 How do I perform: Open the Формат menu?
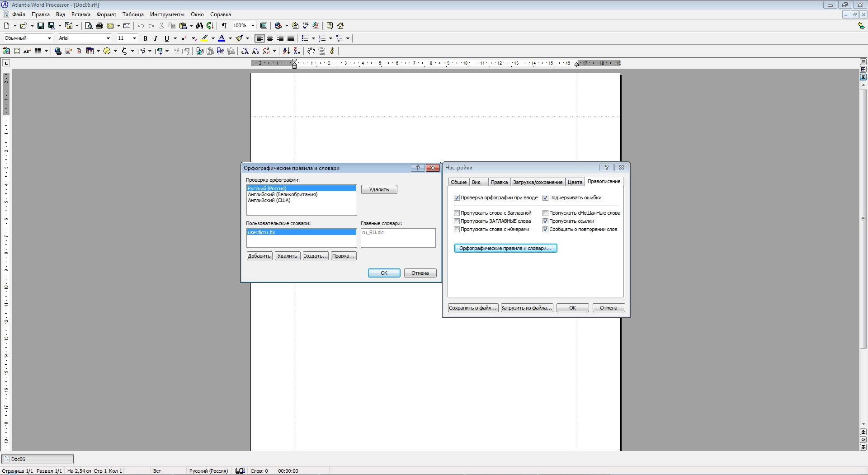point(106,14)
